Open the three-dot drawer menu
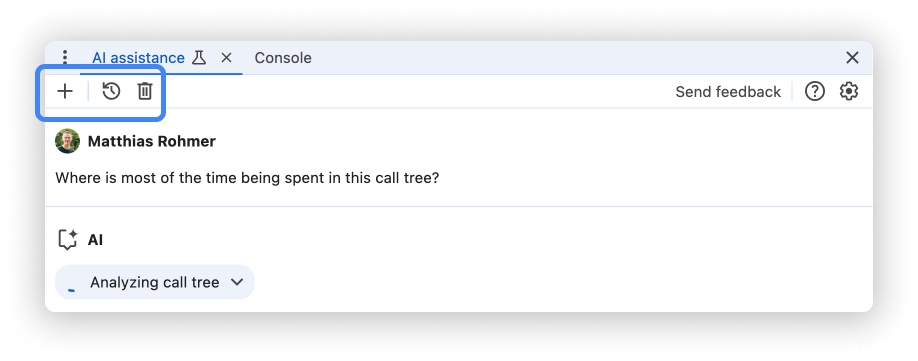 (65, 57)
